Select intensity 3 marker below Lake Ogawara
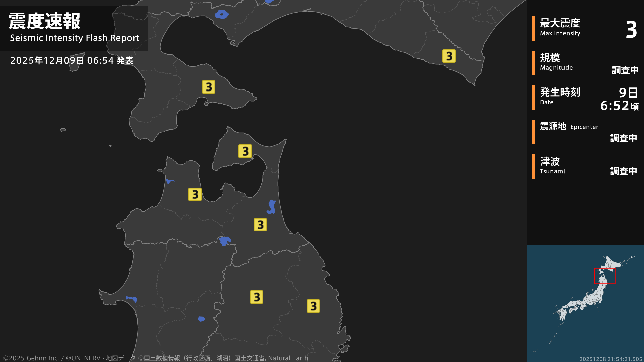Viewport: 644px width, 362px height. pos(260,225)
